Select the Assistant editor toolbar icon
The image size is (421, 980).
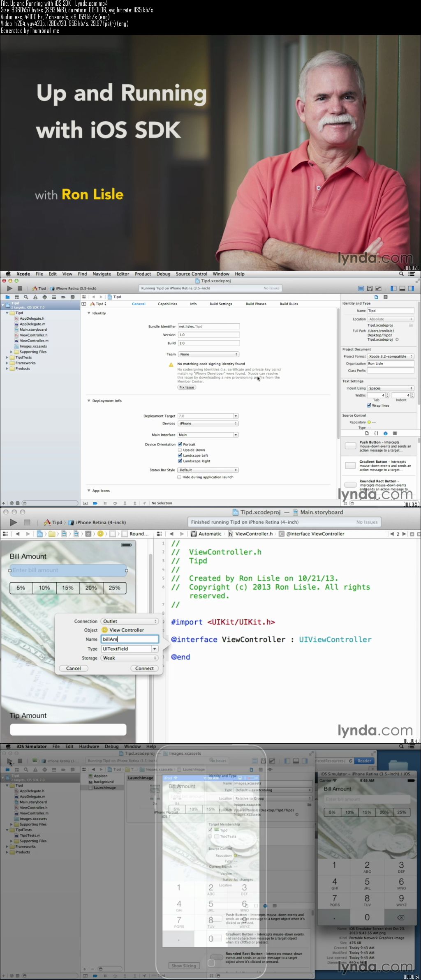coord(370,288)
